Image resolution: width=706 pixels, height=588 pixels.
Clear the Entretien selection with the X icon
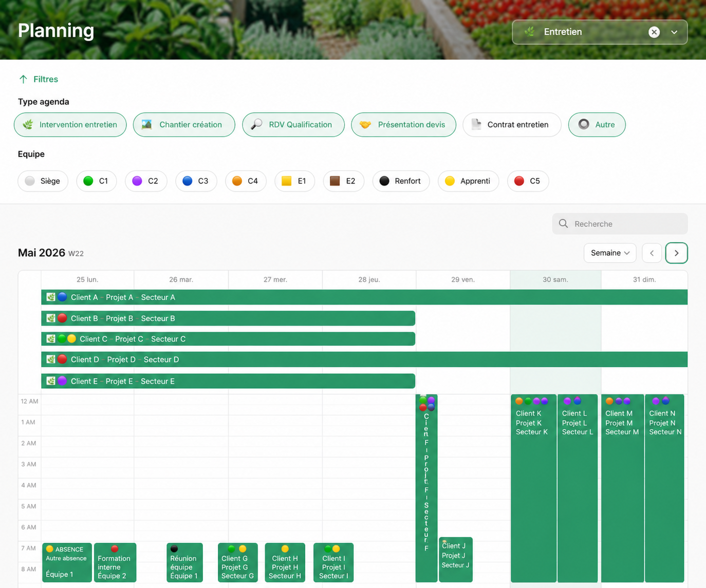point(654,32)
